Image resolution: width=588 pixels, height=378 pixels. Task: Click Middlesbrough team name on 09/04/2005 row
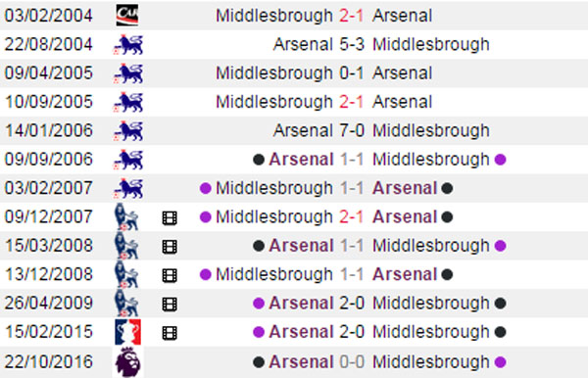pos(274,72)
